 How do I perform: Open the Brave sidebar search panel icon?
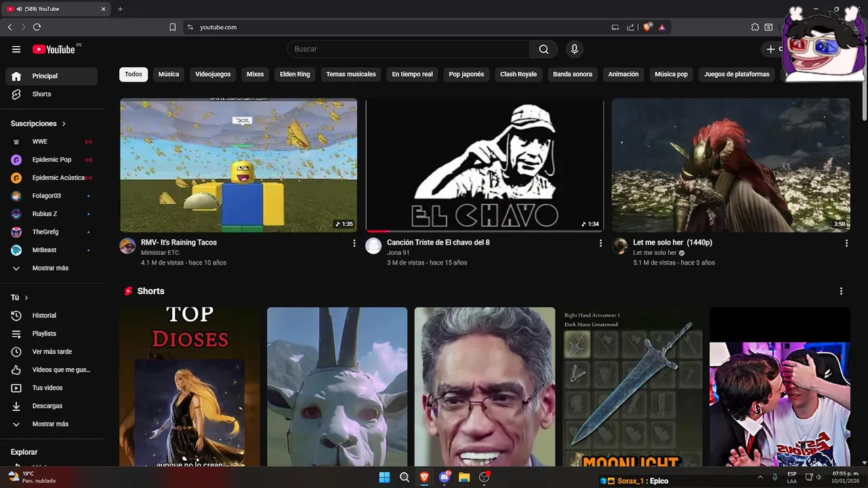tap(768, 27)
